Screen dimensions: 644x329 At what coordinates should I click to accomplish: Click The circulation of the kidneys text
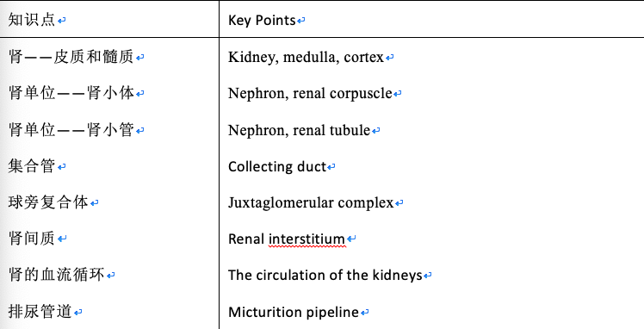325,275
